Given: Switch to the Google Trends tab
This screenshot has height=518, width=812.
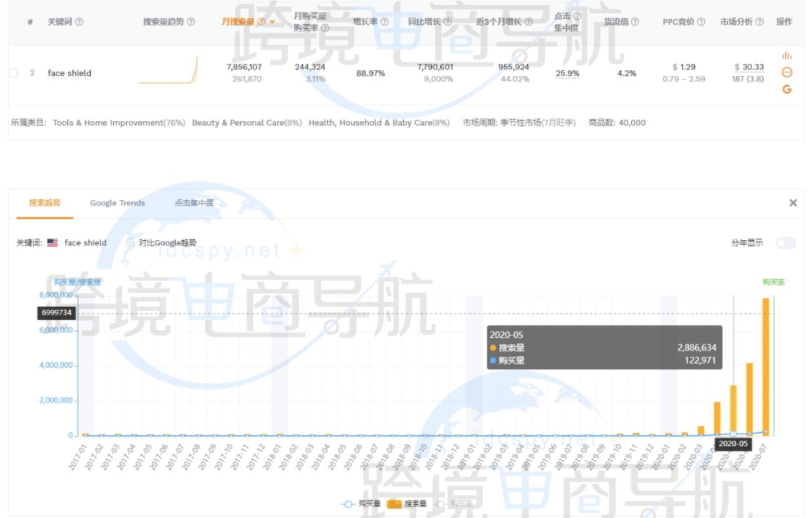Looking at the screenshot, I should coord(117,203).
